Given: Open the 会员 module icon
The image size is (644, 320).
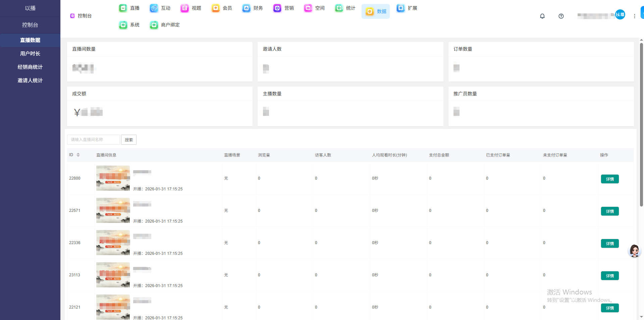Looking at the screenshot, I should click(216, 8).
